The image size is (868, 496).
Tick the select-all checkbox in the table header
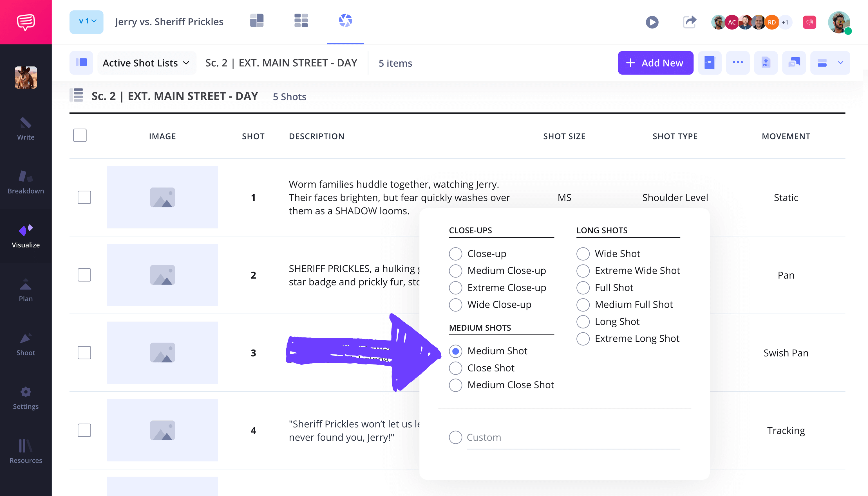coord(80,135)
